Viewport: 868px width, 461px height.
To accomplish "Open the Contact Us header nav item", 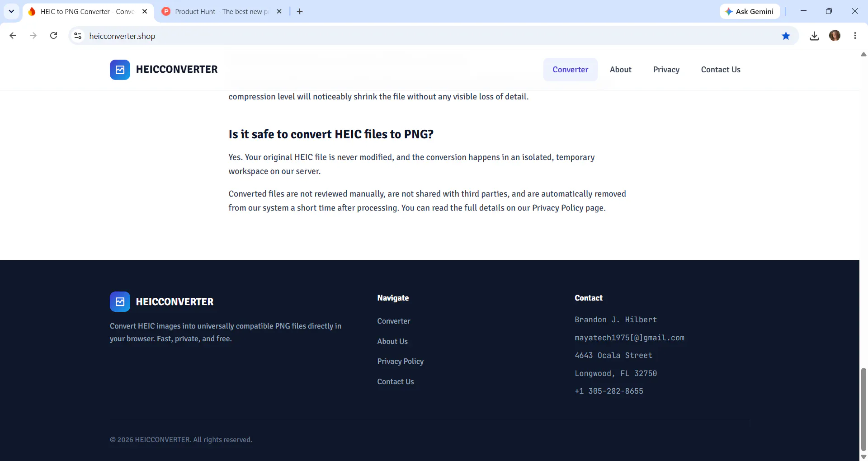I will (x=720, y=70).
